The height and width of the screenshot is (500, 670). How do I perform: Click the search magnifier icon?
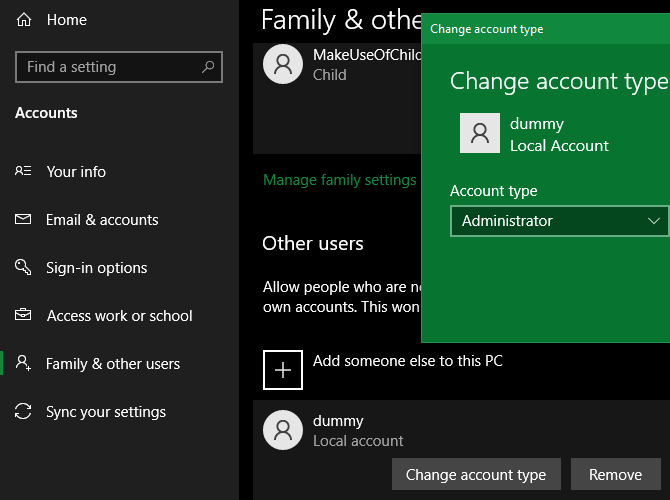coord(208,67)
